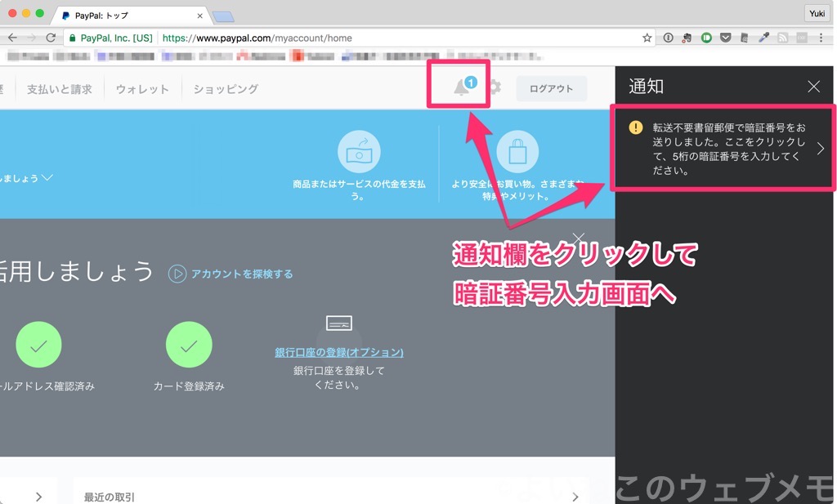Open the 支払いと請求 menu
This screenshot has height=504, width=837.
coord(60,89)
